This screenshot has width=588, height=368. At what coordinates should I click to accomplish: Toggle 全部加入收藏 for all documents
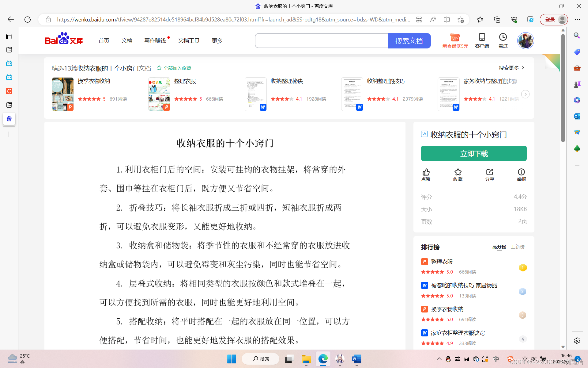coord(174,68)
